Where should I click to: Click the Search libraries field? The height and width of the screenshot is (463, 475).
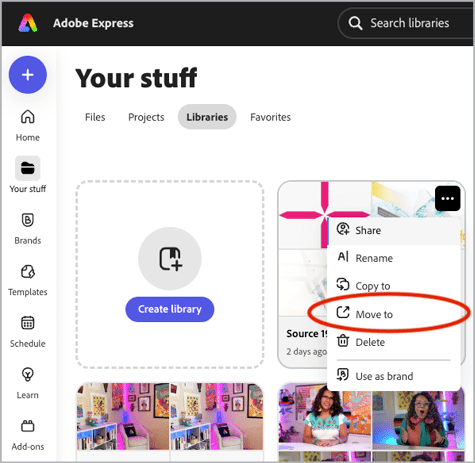pyautogui.click(x=407, y=23)
